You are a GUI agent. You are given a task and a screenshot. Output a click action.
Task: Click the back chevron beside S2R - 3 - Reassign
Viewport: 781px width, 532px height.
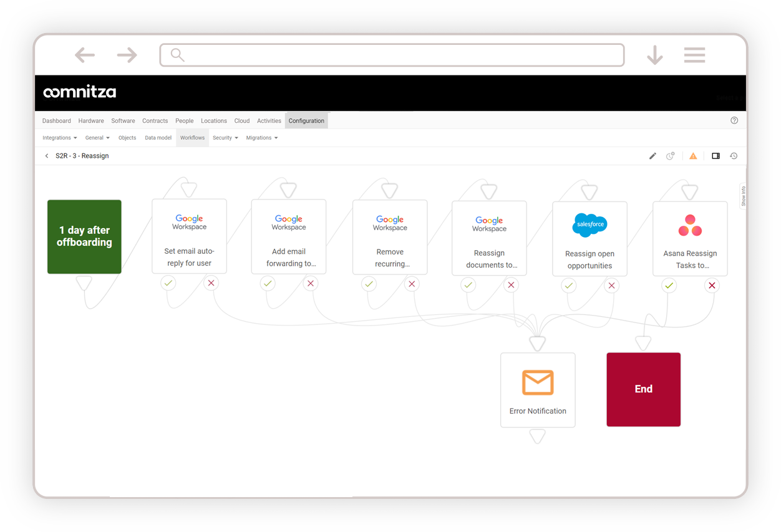point(47,156)
